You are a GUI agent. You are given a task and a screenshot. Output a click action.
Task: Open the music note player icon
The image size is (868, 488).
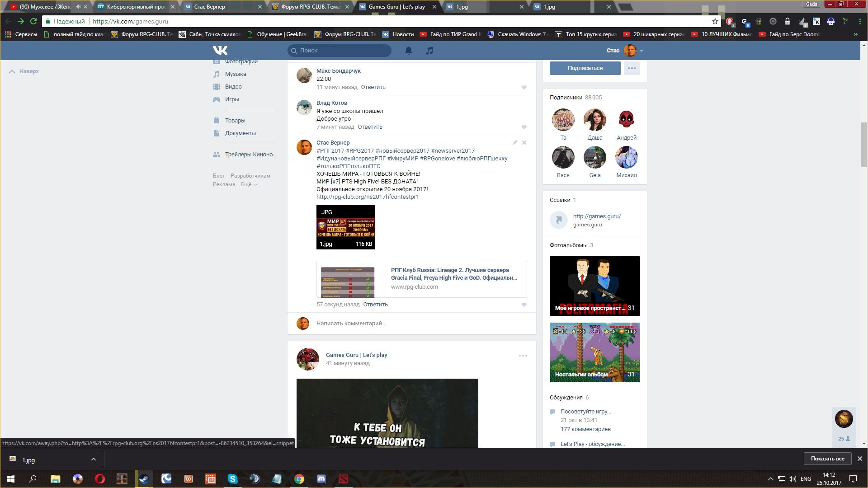[x=429, y=51]
